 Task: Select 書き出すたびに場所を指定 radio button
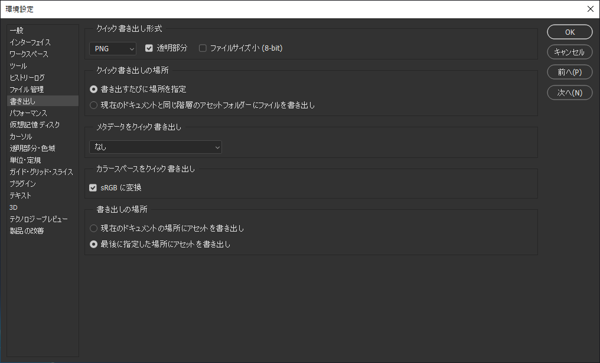tap(93, 89)
